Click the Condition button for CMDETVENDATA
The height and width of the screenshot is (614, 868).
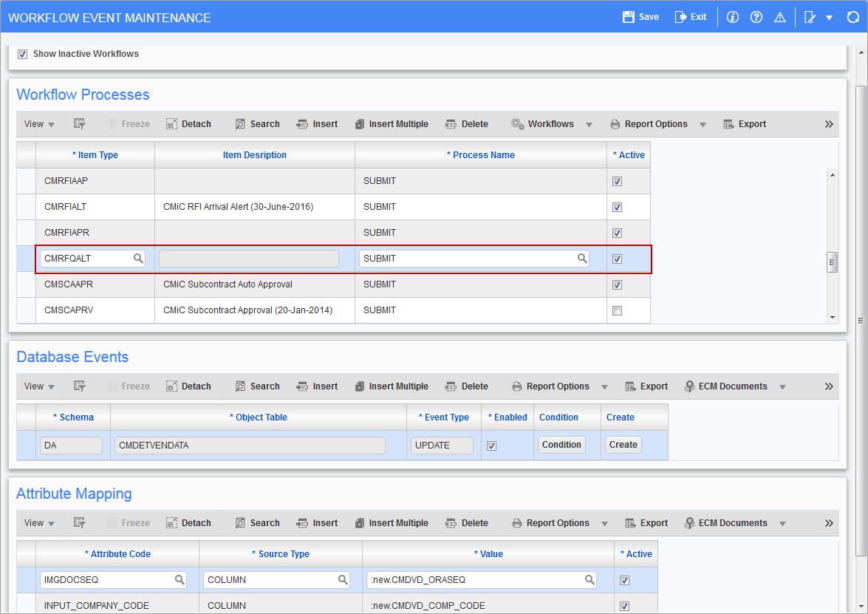[x=561, y=445]
